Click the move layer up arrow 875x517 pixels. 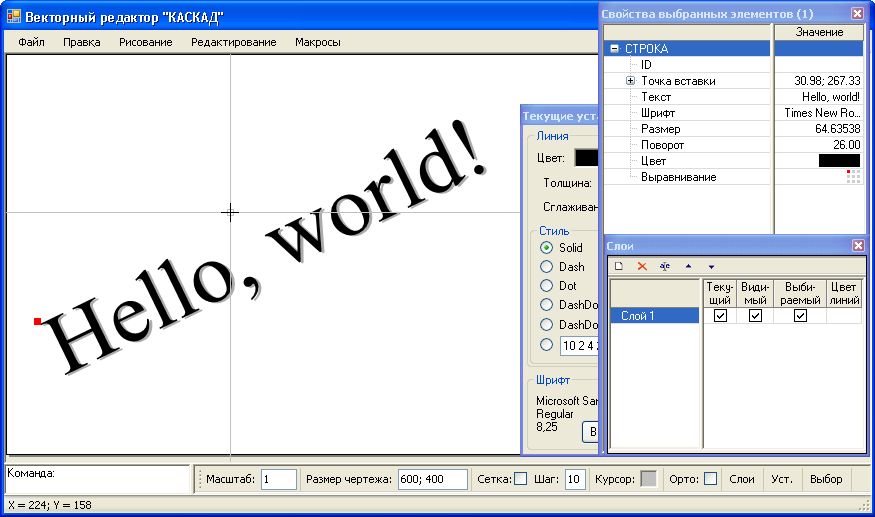[688, 266]
